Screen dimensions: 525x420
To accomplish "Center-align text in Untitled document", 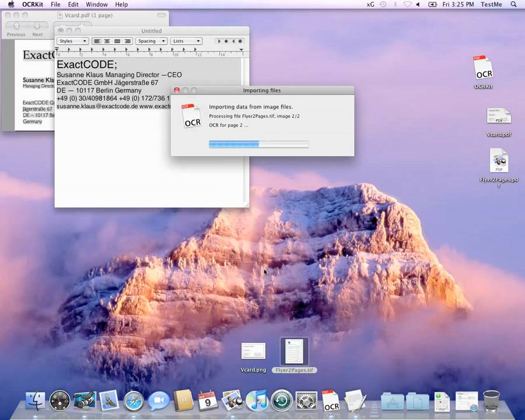I will pyautogui.click(x=107, y=41).
